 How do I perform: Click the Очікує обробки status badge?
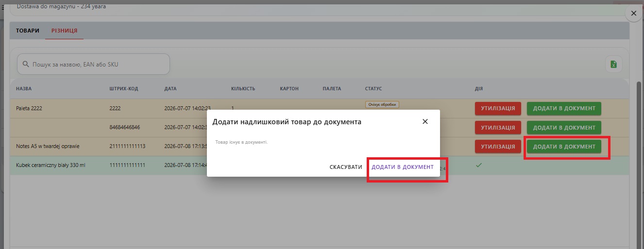pos(382,104)
